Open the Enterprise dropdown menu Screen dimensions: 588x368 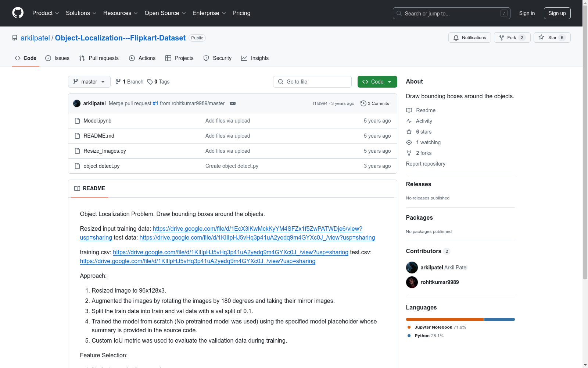(x=209, y=13)
